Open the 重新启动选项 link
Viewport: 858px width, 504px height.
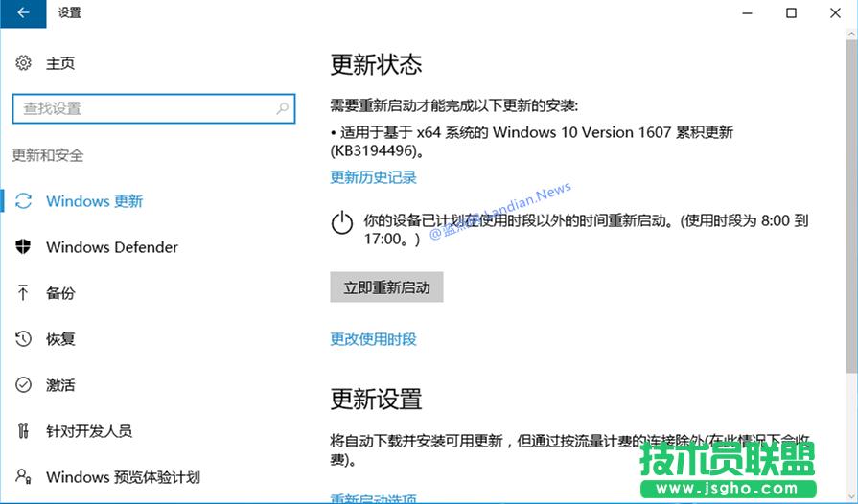373,498
